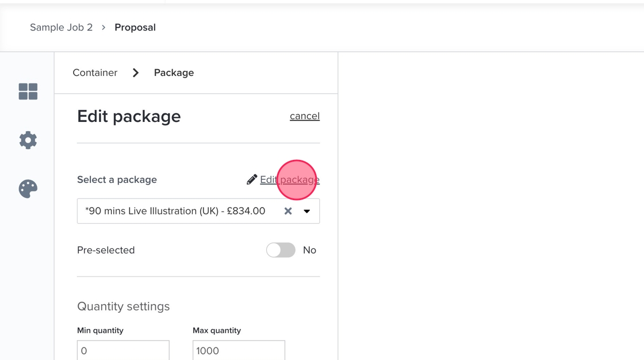Select the Package breadcrumb
Image resolution: width=644 pixels, height=360 pixels.
[174, 73]
